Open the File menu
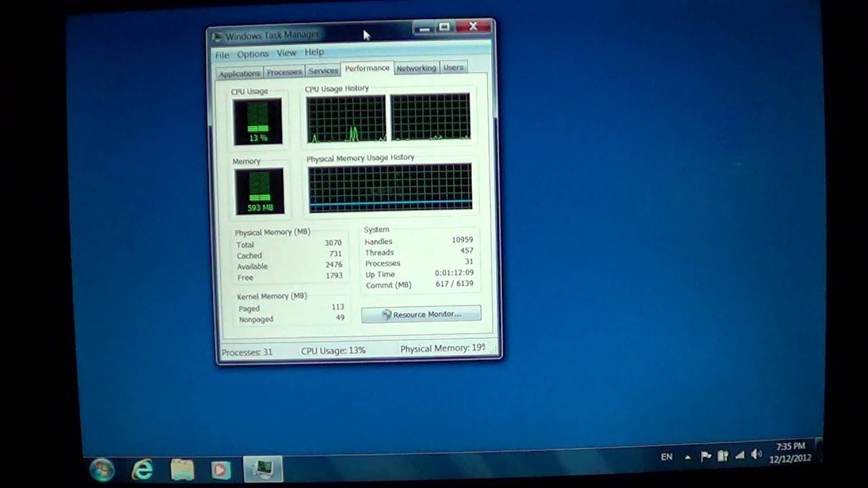Image resolution: width=868 pixels, height=488 pixels. [222, 55]
